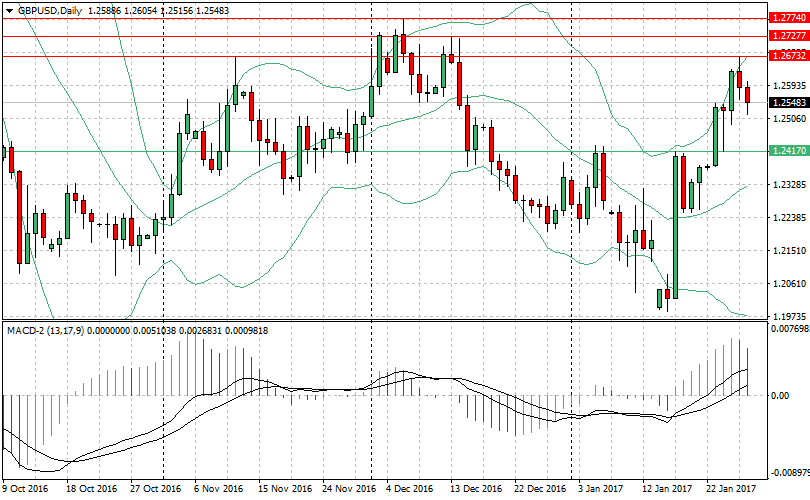
Task: Click the 9 Oct 2016 date label
Action: [x=25, y=489]
